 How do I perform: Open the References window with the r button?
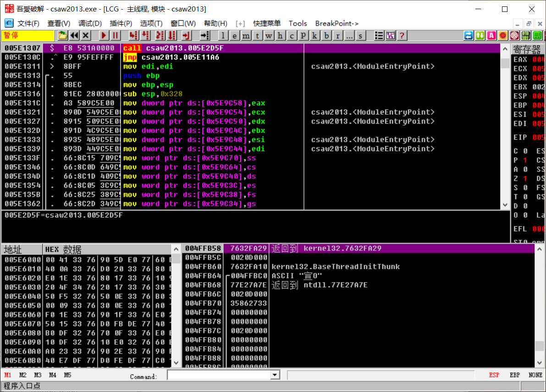pos(338,35)
